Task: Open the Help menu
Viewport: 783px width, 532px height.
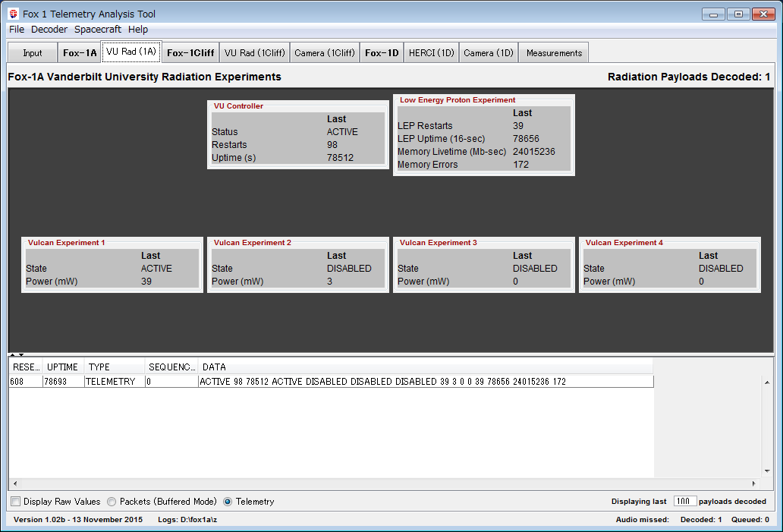Action: click(138, 30)
